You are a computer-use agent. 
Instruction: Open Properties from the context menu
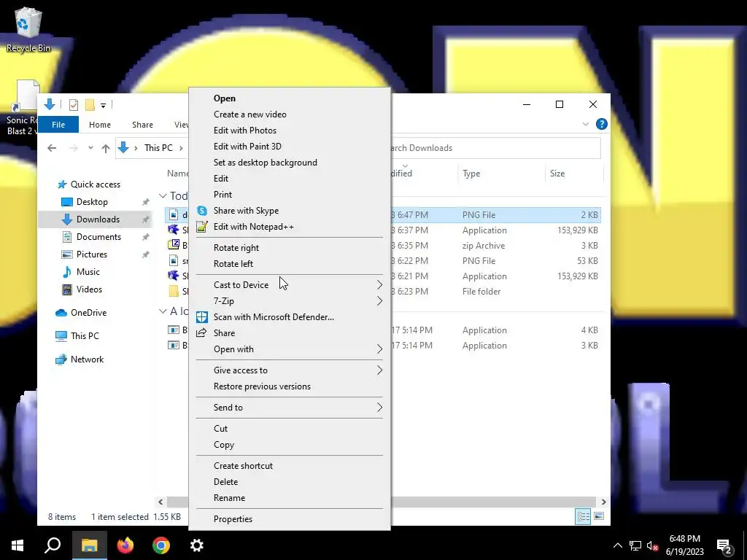[290, 519]
